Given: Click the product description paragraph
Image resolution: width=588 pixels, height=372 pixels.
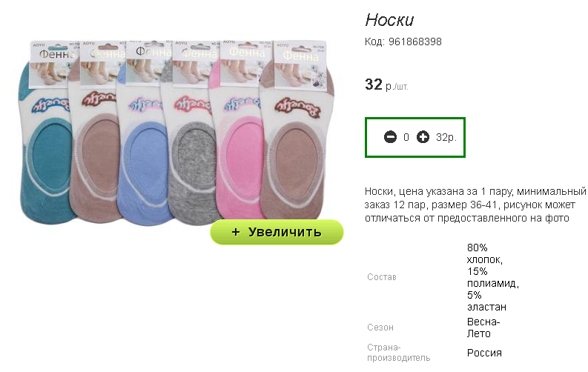Looking at the screenshot, I should pos(475,205).
